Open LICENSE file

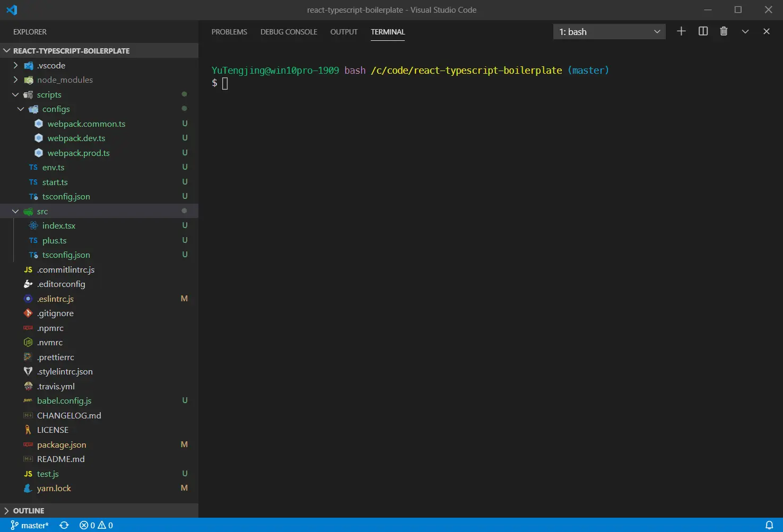99,430
